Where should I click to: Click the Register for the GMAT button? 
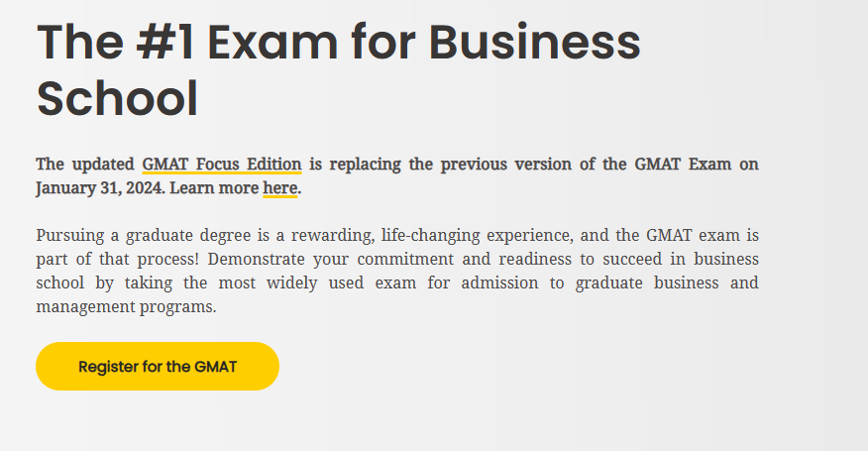(x=158, y=367)
